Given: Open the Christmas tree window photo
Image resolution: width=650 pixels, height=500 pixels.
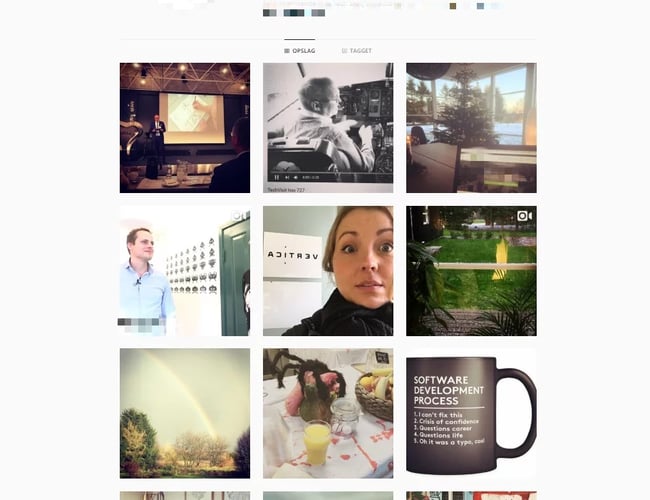Looking at the screenshot, I should point(471,128).
